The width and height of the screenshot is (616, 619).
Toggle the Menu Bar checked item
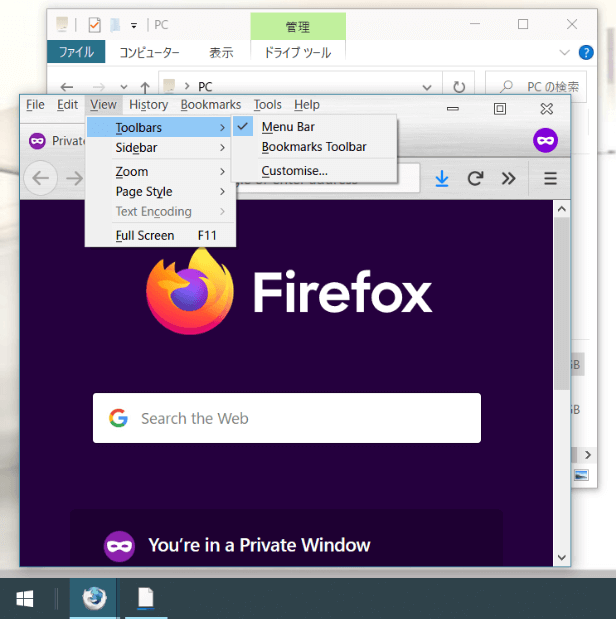[314, 127]
